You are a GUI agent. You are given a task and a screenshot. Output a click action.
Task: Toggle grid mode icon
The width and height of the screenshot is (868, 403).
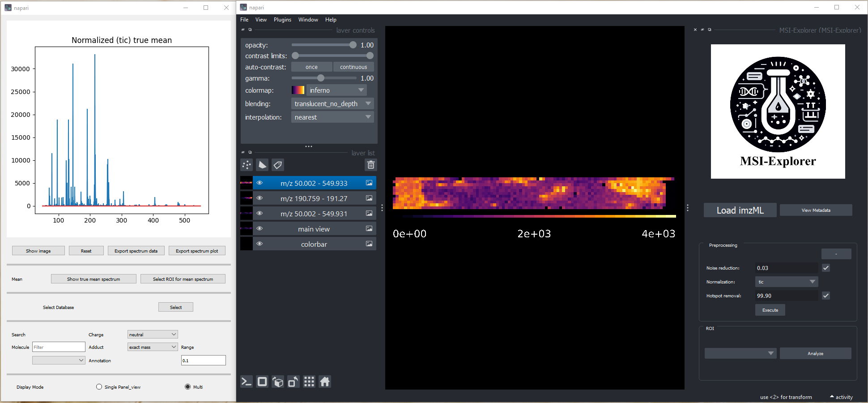(x=309, y=382)
